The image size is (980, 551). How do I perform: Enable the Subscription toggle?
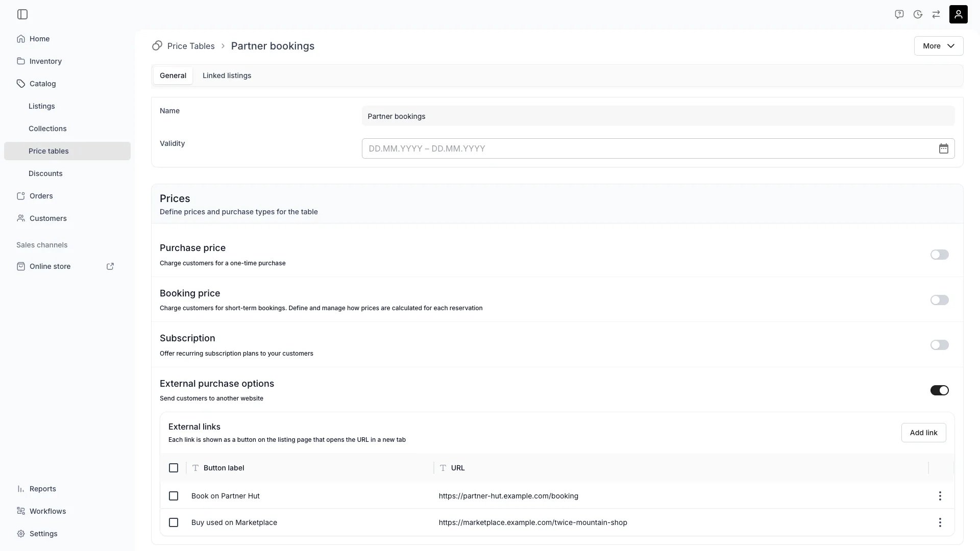pos(939,345)
